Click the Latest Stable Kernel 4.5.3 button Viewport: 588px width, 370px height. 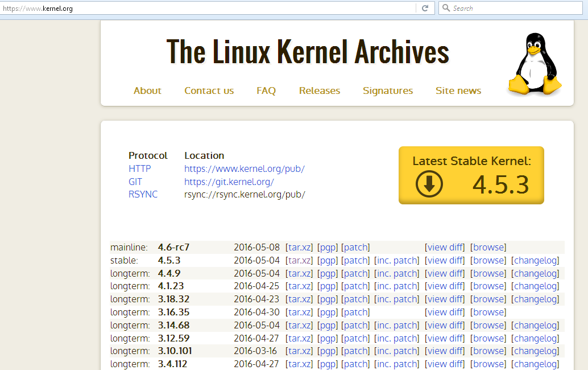click(471, 175)
